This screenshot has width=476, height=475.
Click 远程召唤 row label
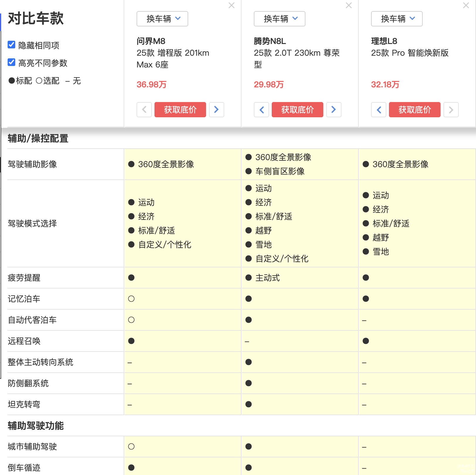click(24, 341)
